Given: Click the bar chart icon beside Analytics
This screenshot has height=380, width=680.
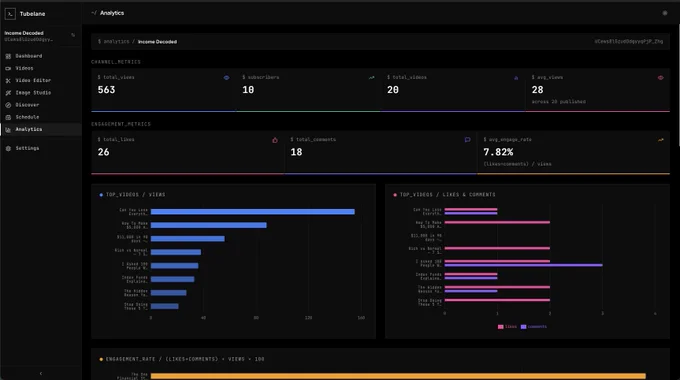Looking at the screenshot, I should (x=8, y=130).
